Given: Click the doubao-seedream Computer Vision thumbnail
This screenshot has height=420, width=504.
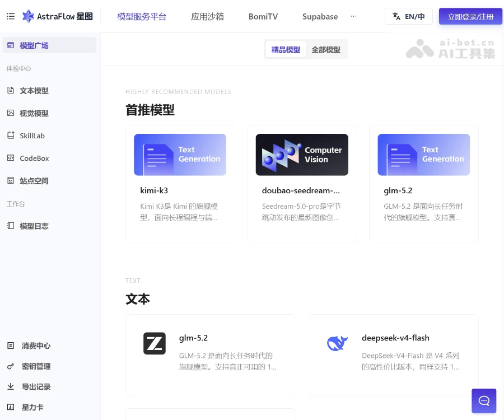Looking at the screenshot, I should pyautogui.click(x=302, y=155).
